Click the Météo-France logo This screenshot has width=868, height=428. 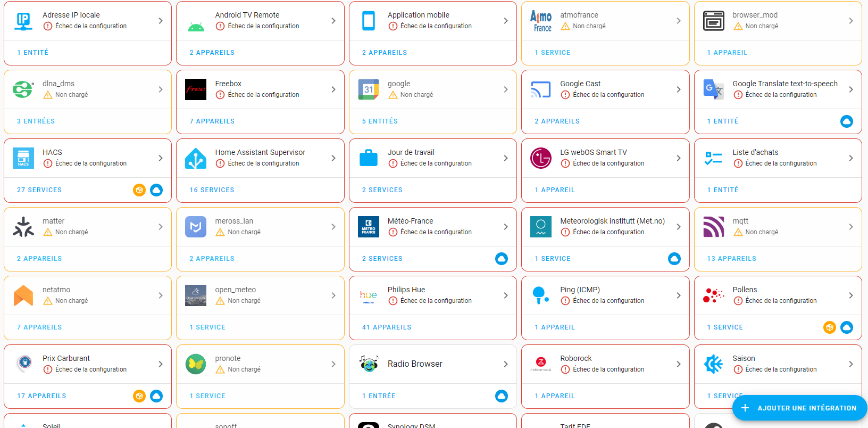coord(369,227)
